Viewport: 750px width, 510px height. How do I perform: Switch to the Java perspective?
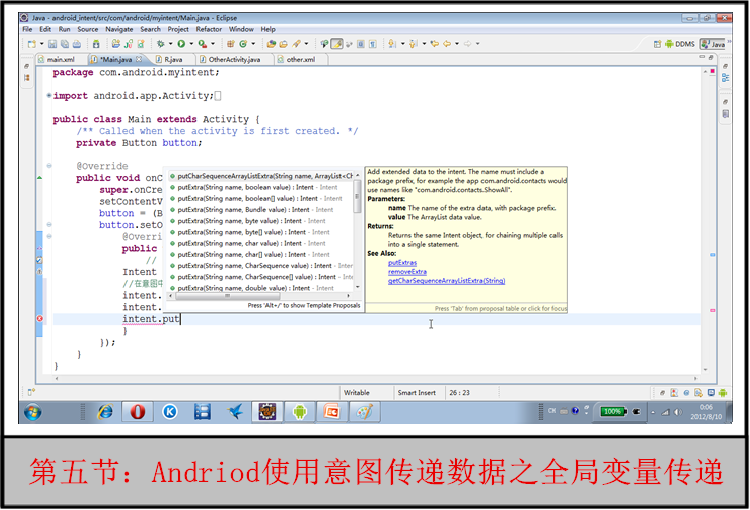point(713,44)
